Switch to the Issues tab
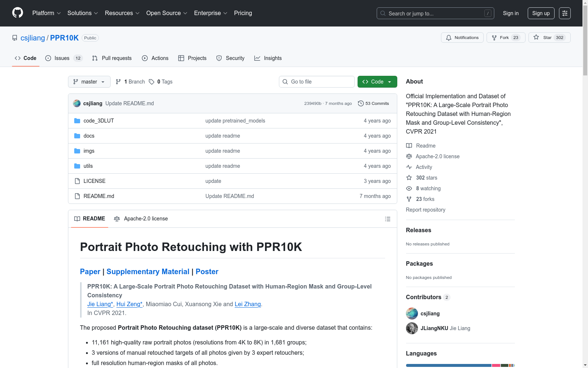The height and width of the screenshot is (368, 588). point(64,58)
